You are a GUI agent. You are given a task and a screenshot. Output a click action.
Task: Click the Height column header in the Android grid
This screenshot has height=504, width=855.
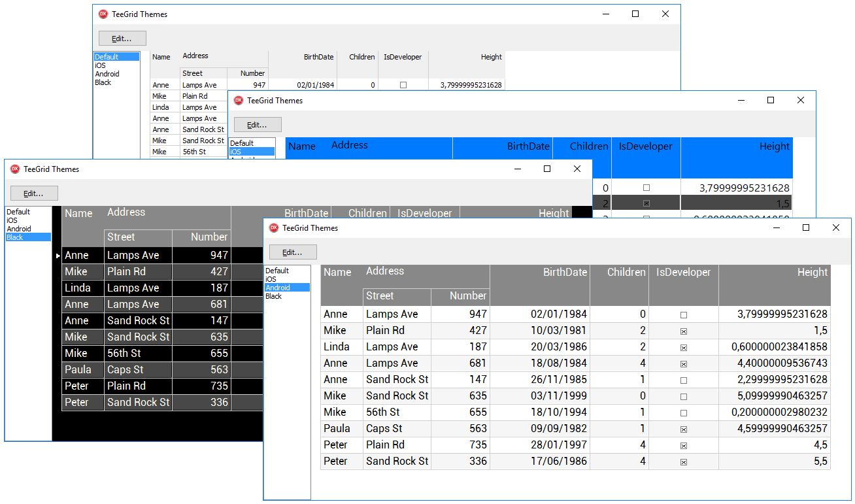tap(812, 273)
